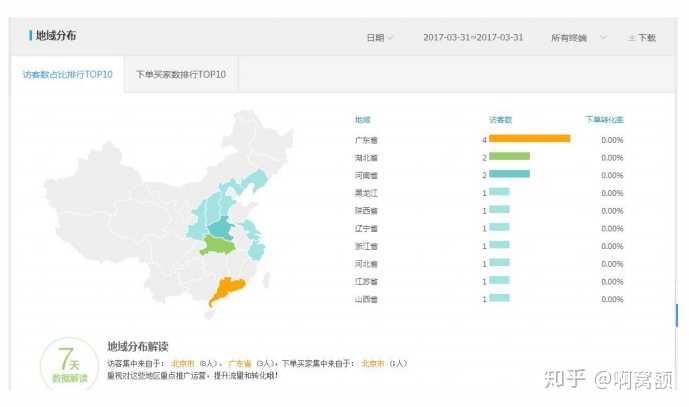Click the 地域 column header
Viewport: 689px width, 407px height.
coord(362,120)
